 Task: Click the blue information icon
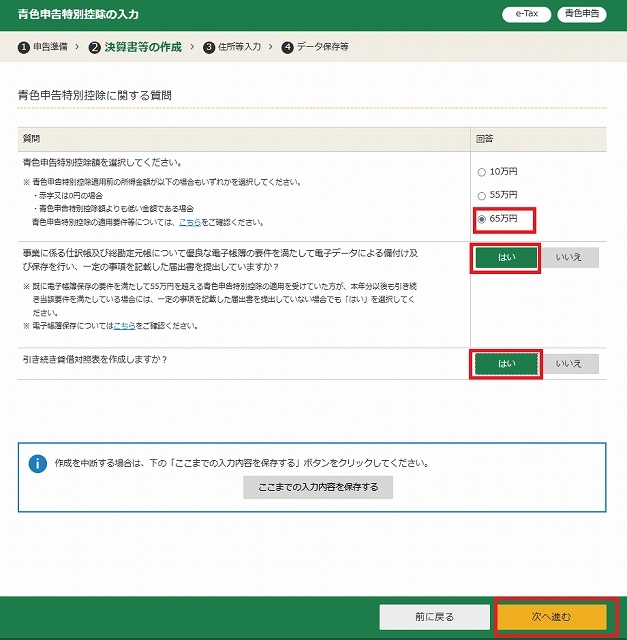(x=38, y=464)
